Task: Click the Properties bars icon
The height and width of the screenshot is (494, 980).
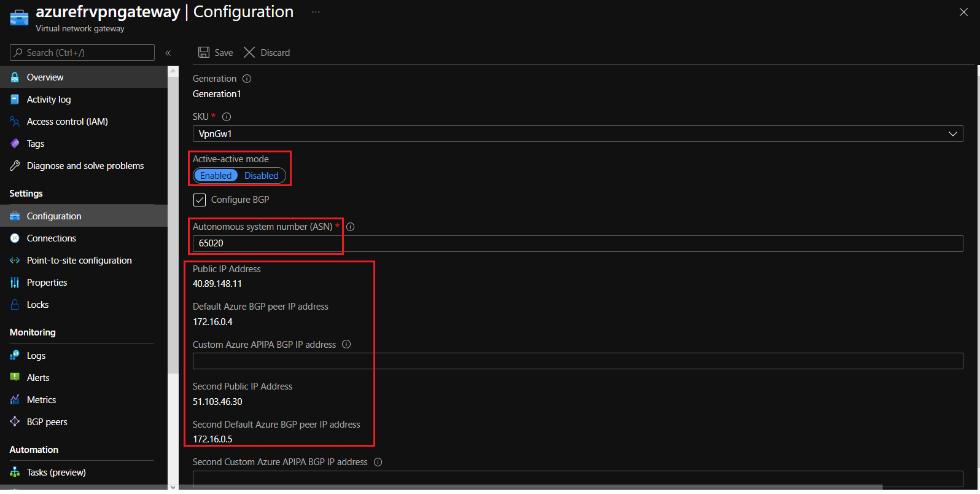Action: pyautogui.click(x=15, y=283)
